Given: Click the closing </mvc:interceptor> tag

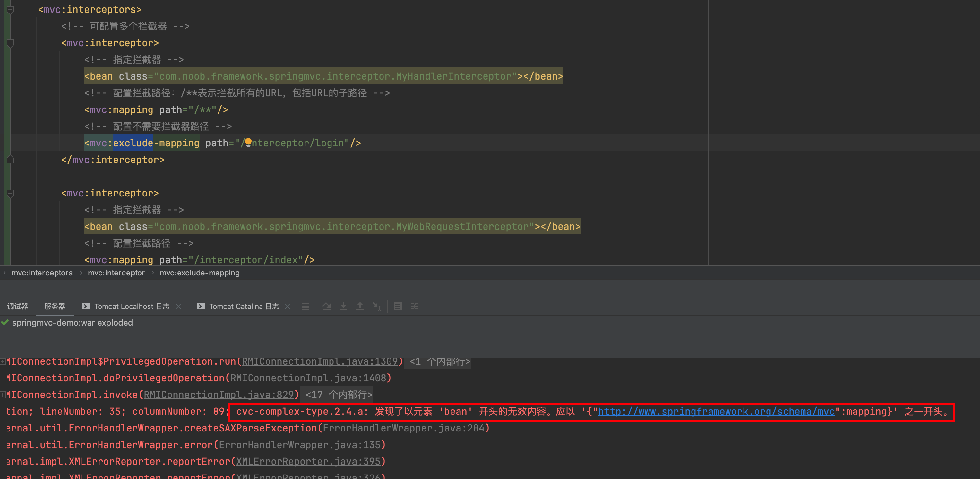Looking at the screenshot, I should (113, 160).
